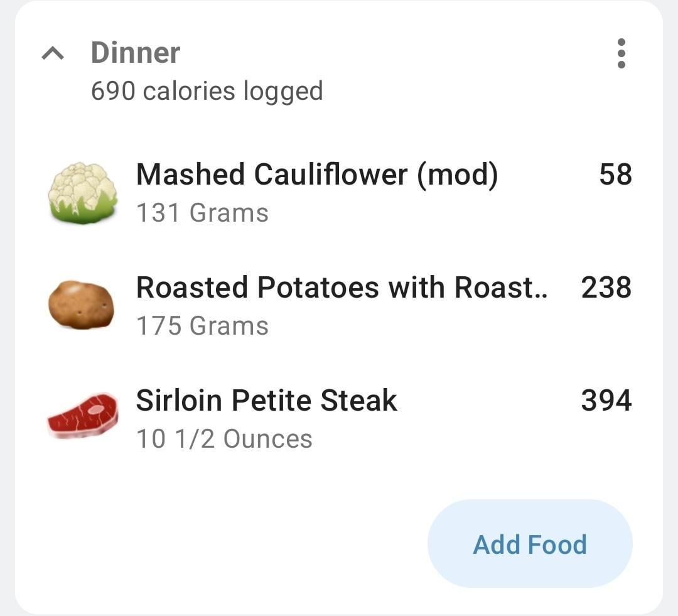Tap the 58 calorie value for cauliflower

tap(615, 175)
